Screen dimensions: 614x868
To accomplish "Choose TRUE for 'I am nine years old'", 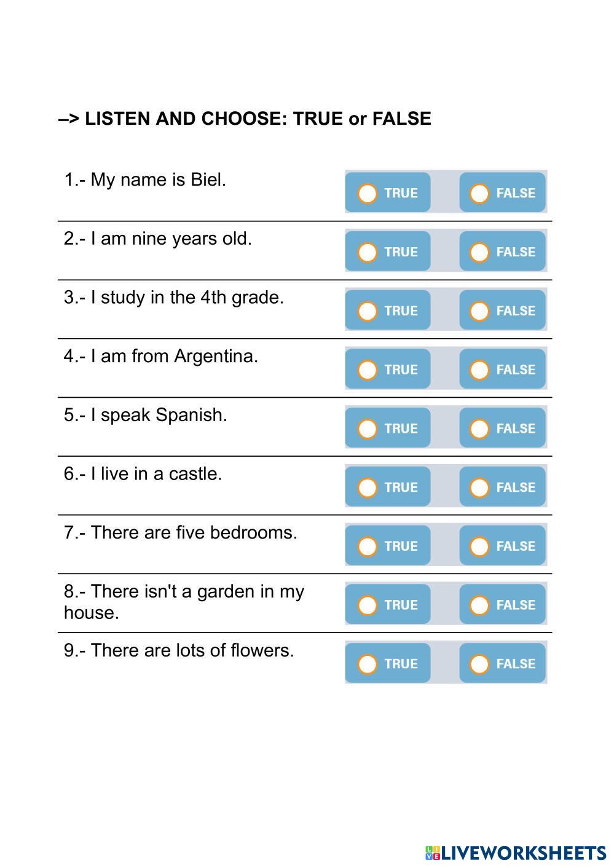I will [368, 252].
